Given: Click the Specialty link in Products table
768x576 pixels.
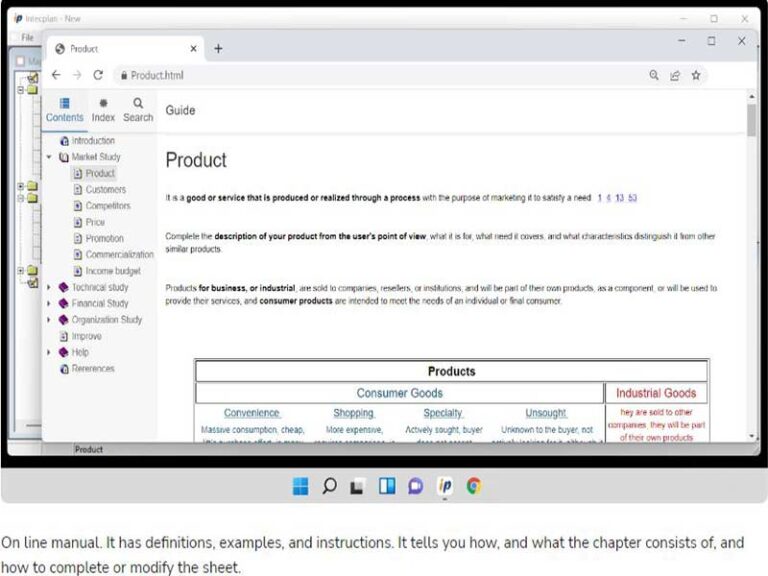Looking at the screenshot, I should point(443,413).
